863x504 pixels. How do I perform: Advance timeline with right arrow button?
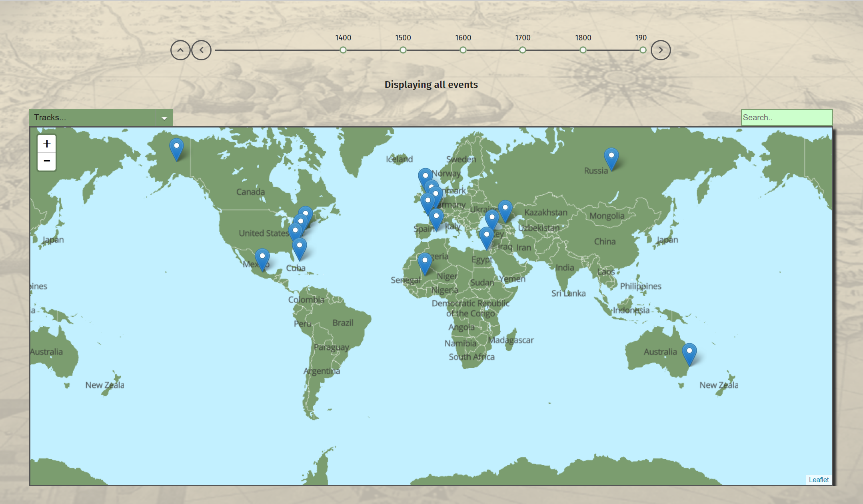pos(661,50)
